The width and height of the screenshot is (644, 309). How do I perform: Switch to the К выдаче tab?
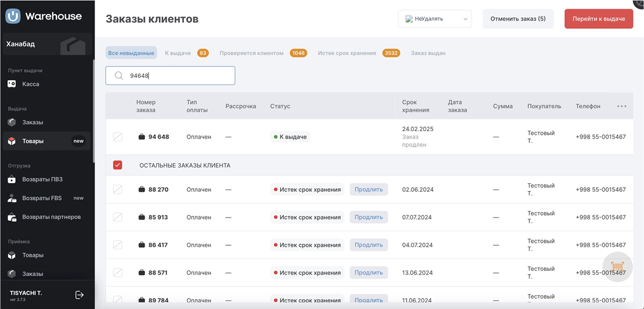point(178,53)
